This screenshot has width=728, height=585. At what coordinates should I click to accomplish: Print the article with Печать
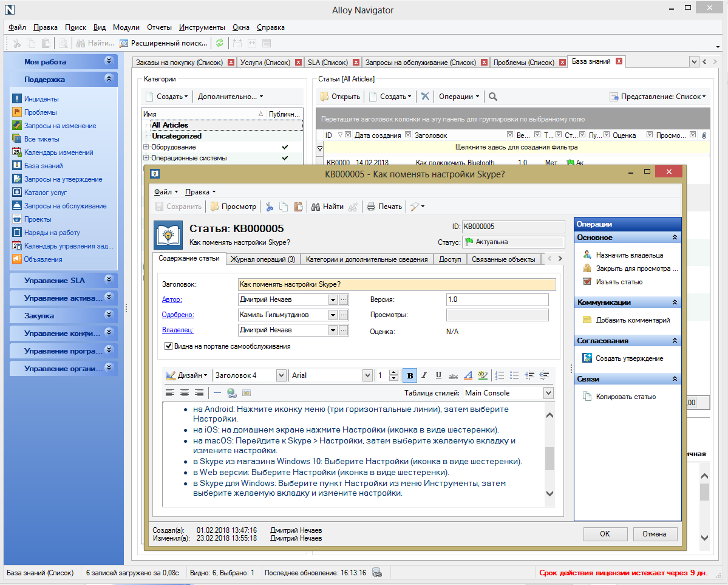(384, 207)
